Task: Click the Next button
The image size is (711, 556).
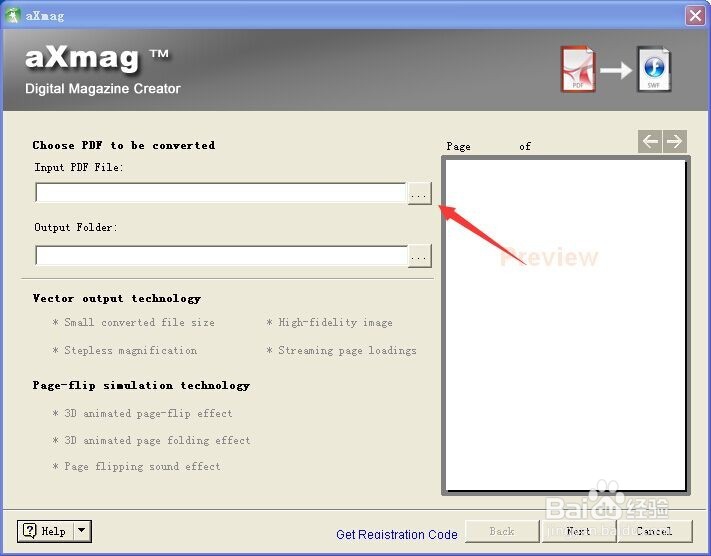Action: [579, 531]
